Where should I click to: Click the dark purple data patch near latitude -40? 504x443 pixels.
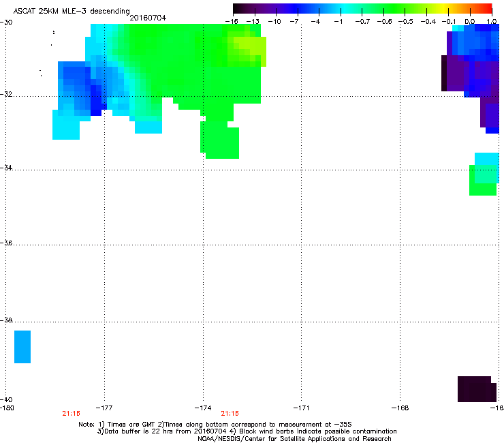click(x=477, y=389)
